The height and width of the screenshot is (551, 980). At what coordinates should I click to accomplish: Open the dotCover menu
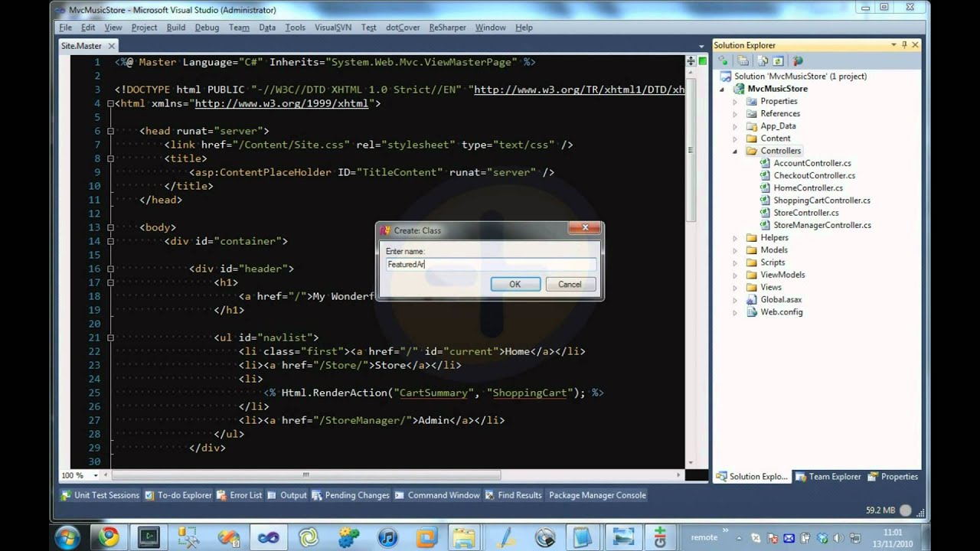click(403, 28)
